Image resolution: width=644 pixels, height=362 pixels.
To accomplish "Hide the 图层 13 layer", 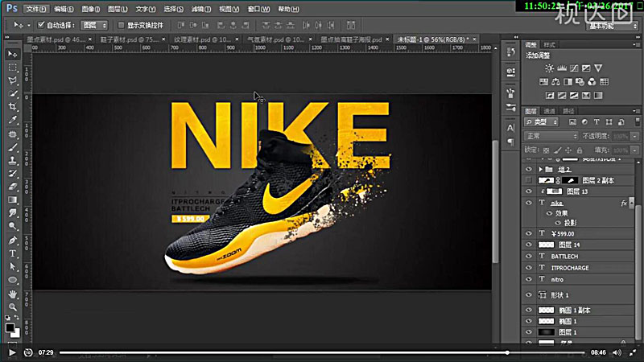I will click(x=529, y=191).
